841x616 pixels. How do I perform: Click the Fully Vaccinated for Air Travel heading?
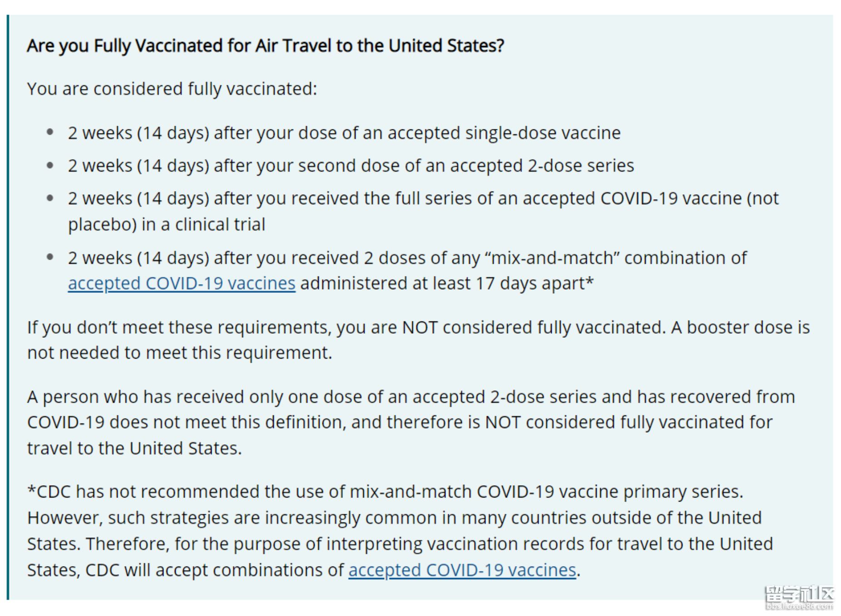pos(265,46)
